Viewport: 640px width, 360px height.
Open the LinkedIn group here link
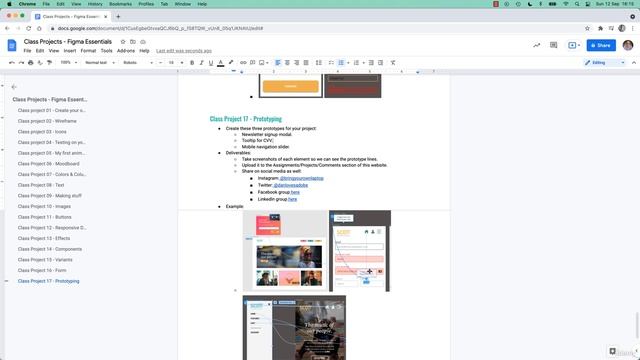point(292,199)
